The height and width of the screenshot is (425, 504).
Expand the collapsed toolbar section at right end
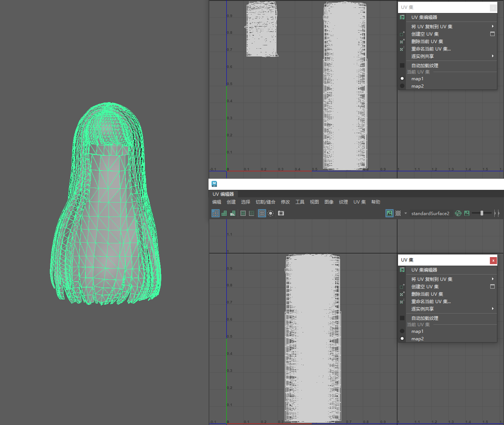coord(497,213)
